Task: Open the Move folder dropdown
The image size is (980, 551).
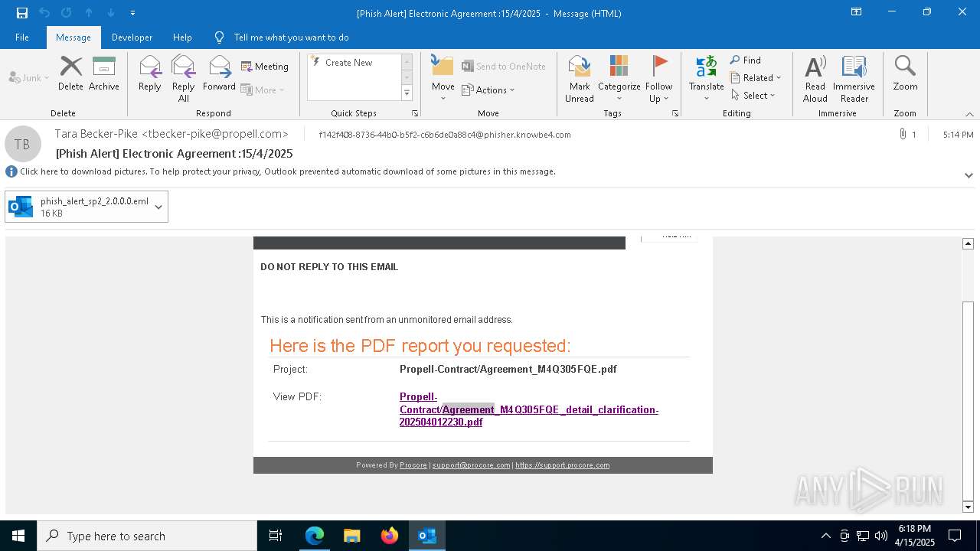Action: [443, 79]
